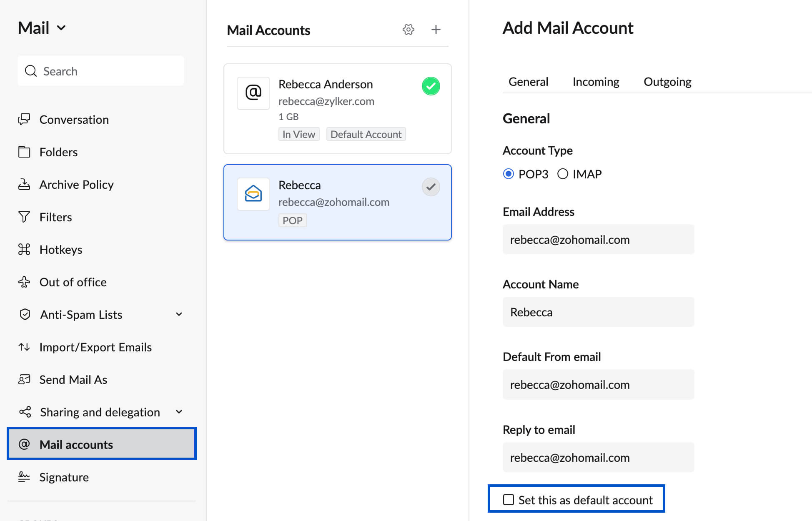Viewport: 812px width, 521px height.
Task: Open Archive Policy via its sidebar icon
Action: [x=24, y=184]
